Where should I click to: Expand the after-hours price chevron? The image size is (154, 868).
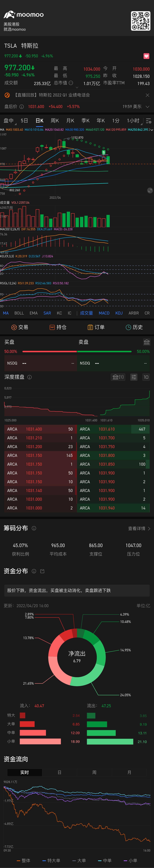click(147, 107)
